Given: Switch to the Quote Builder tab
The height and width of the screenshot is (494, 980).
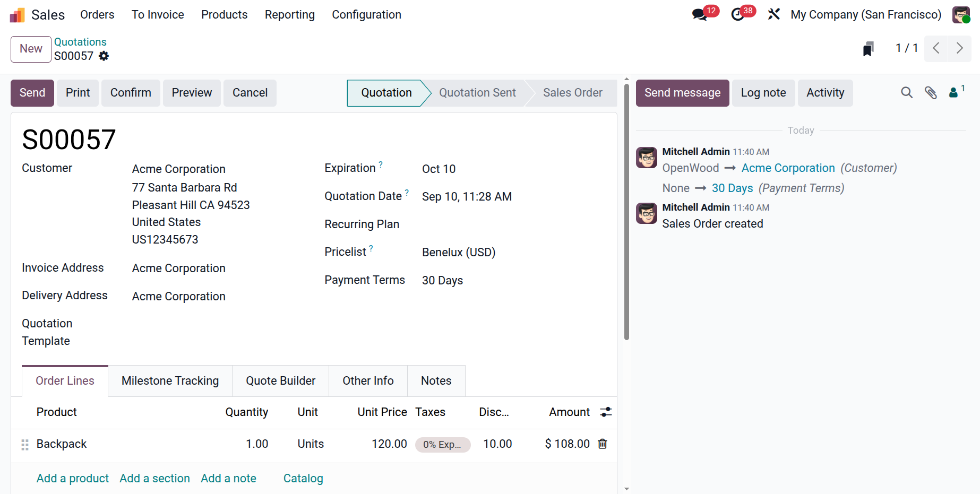Looking at the screenshot, I should pyautogui.click(x=280, y=381).
